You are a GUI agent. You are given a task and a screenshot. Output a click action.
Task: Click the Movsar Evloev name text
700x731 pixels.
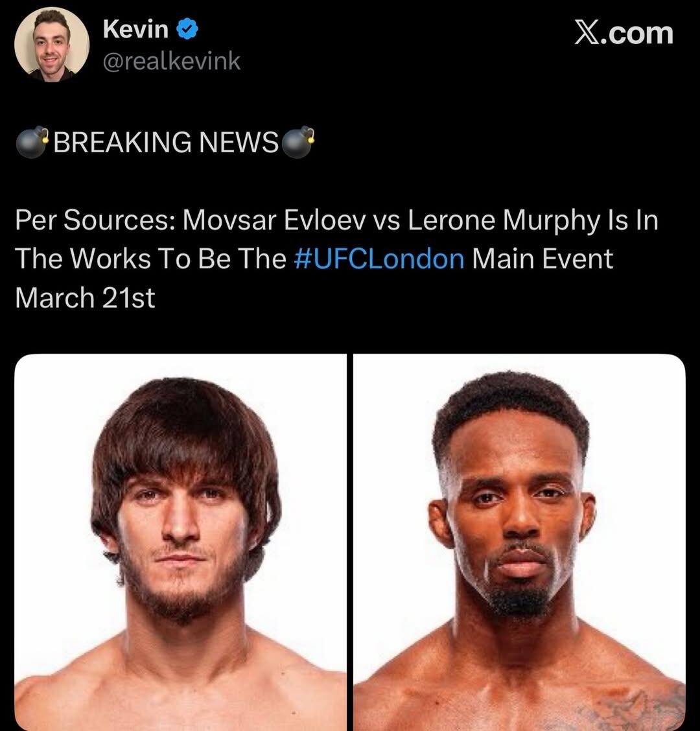(274, 220)
